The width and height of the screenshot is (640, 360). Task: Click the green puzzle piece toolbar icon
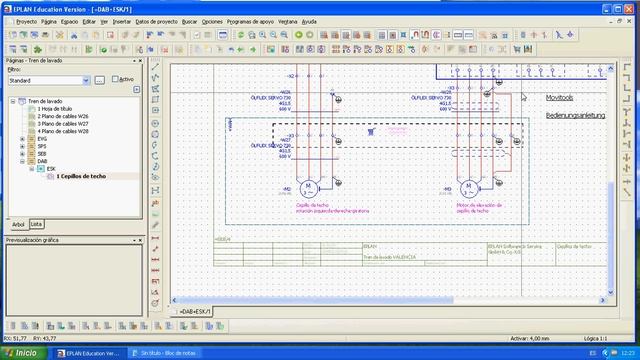pos(38,49)
